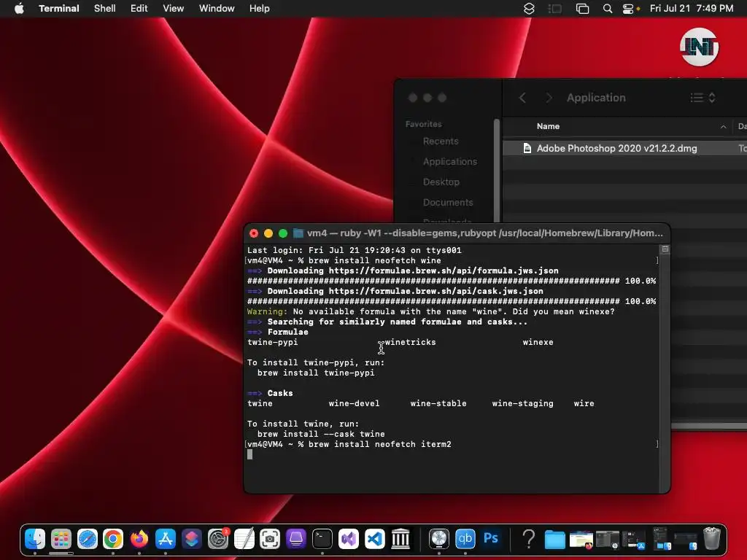Open qBittorrent from the Dock

pyautogui.click(x=465, y=539)
